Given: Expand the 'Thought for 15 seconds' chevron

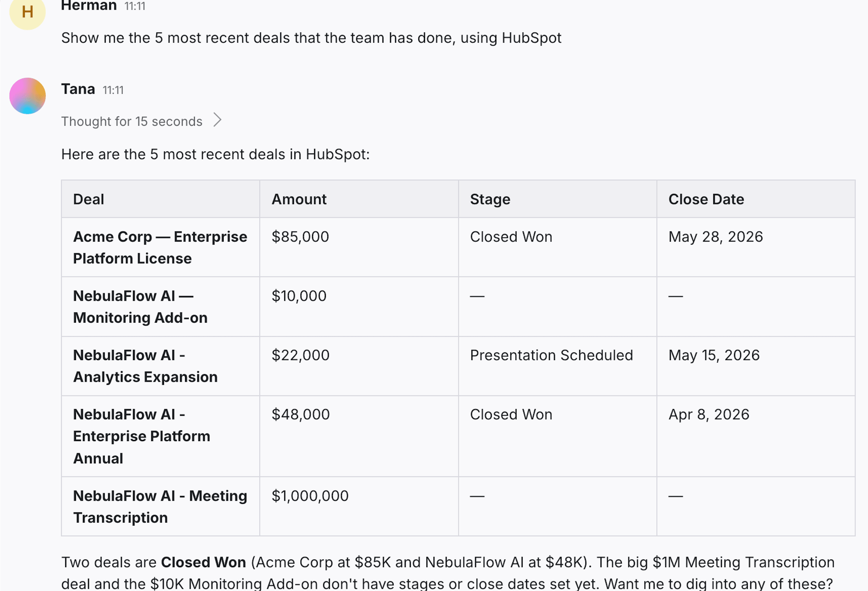Looking at the screenshot, I should click(217, 120).
